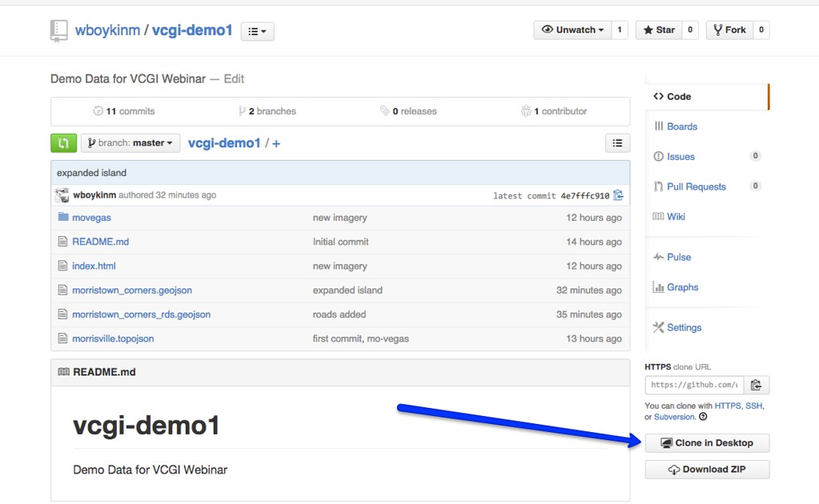View the 1 contributor page

(x=554, y=111)
